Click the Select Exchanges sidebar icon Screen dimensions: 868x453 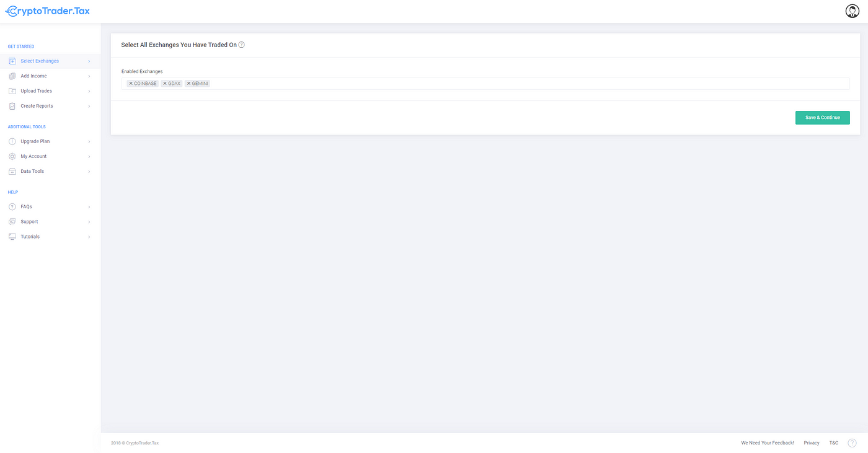click(x=12, y=61)
